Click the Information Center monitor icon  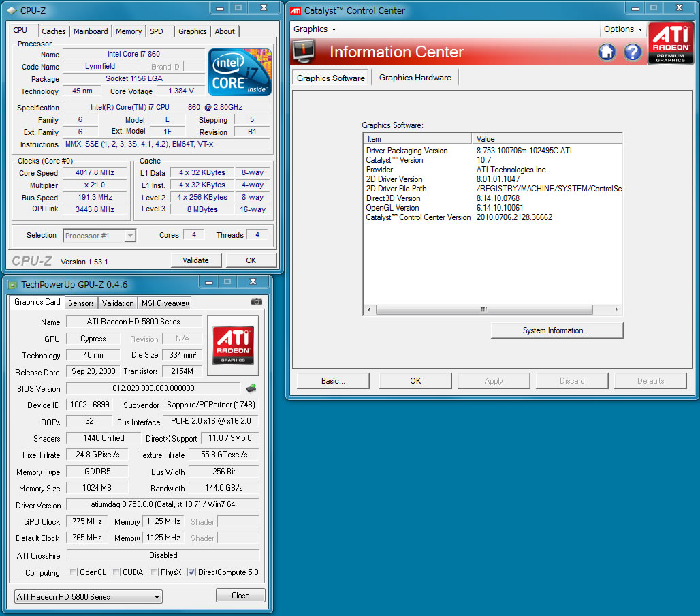(x=304, y=52)
